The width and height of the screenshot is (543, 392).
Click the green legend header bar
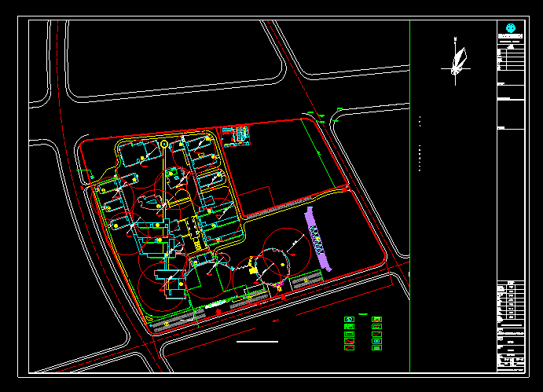363,313
